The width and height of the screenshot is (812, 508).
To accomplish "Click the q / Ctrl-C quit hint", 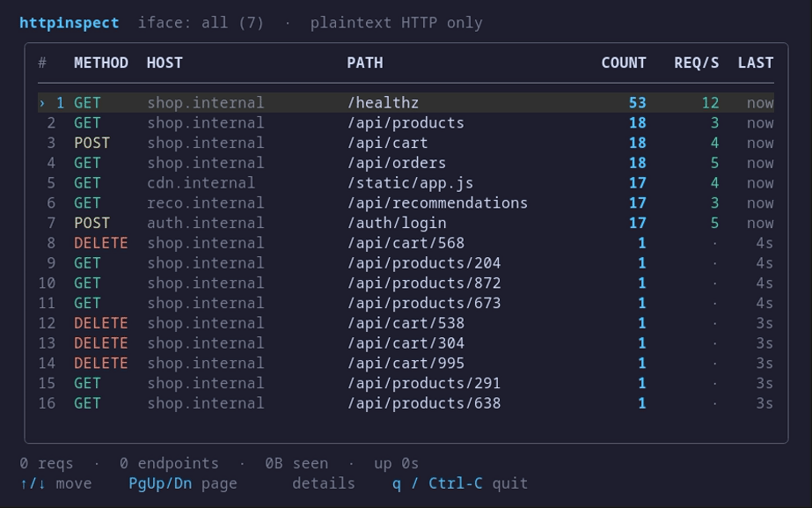I will (x=460, y=483).
